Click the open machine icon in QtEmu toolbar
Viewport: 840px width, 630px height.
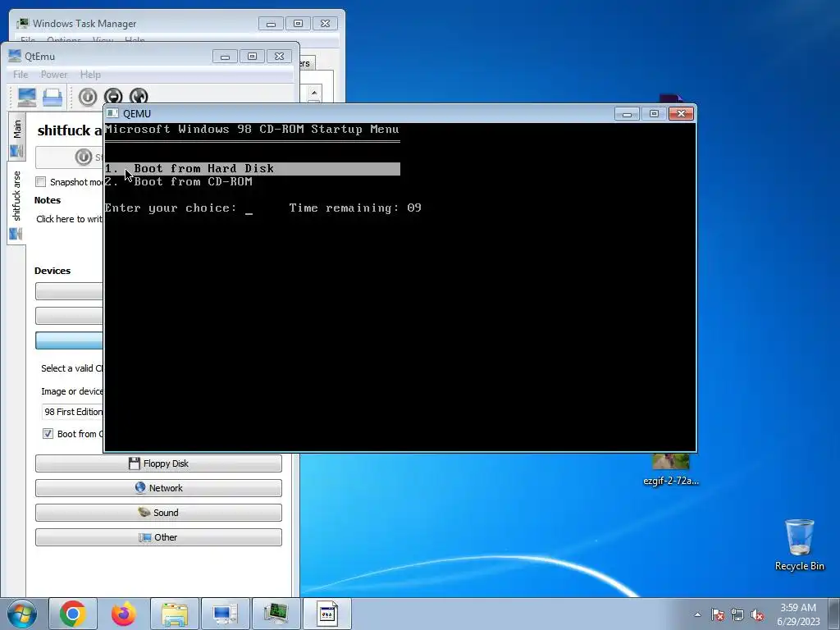[52, 97]
